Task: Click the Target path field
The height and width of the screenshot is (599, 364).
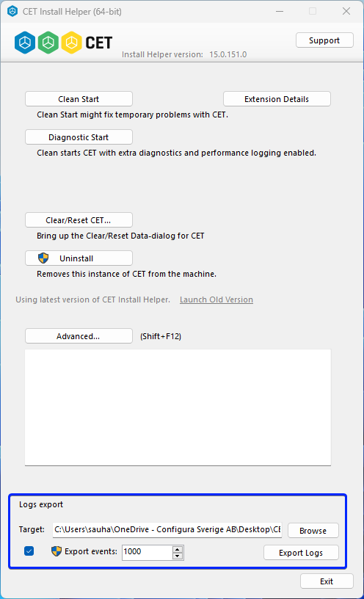Action: click(167, 530)
